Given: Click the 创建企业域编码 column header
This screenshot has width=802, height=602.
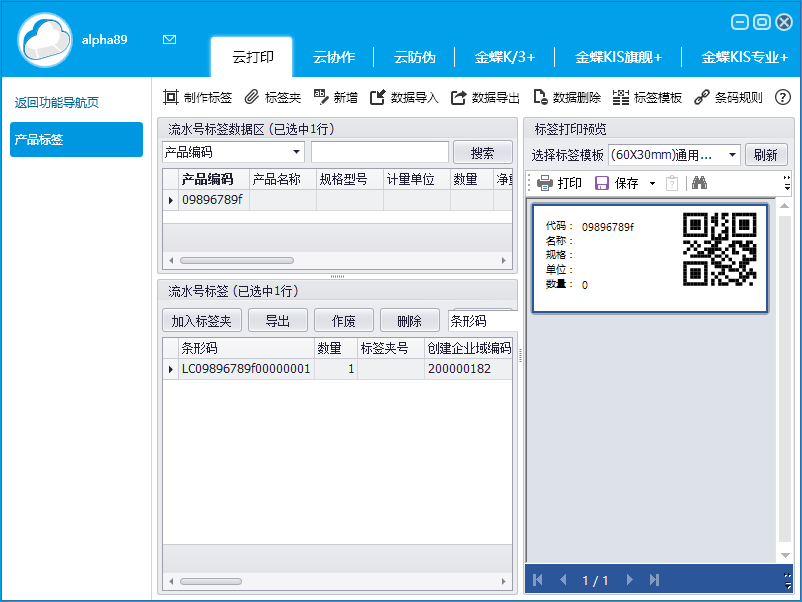Looking at the screenshot, I should point(468,348).
